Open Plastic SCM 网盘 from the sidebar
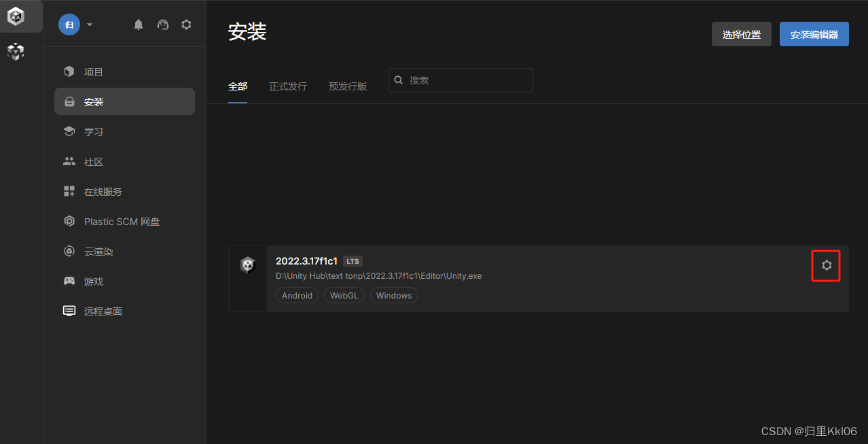868x444 pixels. 120,221
